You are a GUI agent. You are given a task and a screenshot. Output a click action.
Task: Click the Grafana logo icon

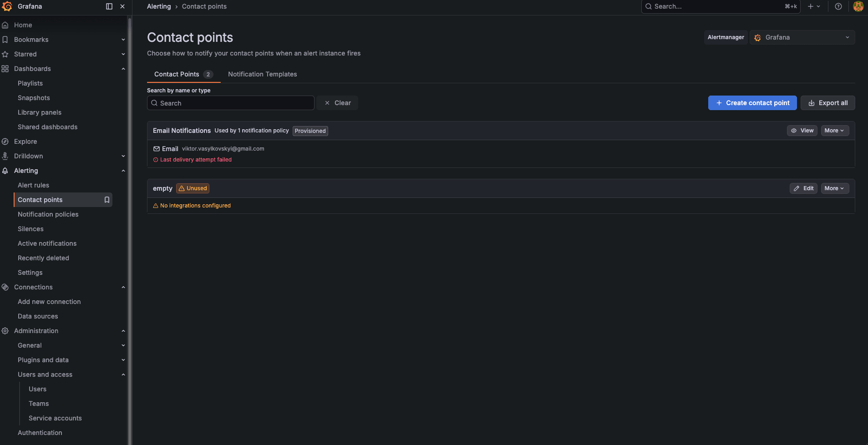pos(7,6)
